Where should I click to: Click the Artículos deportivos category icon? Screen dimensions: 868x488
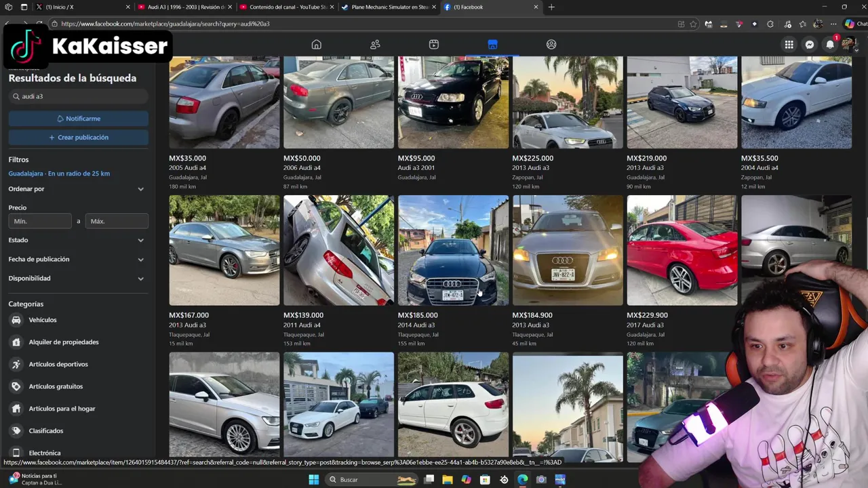click(16, 365)
